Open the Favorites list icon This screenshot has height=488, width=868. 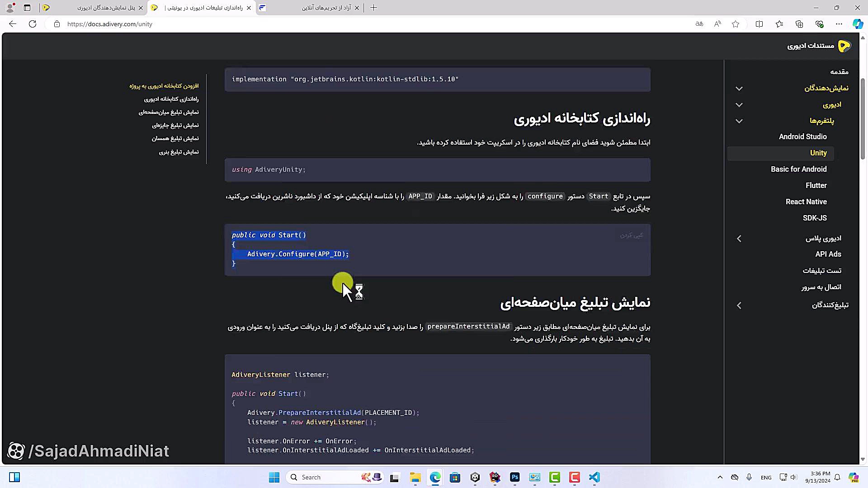[x=779, y=24]
